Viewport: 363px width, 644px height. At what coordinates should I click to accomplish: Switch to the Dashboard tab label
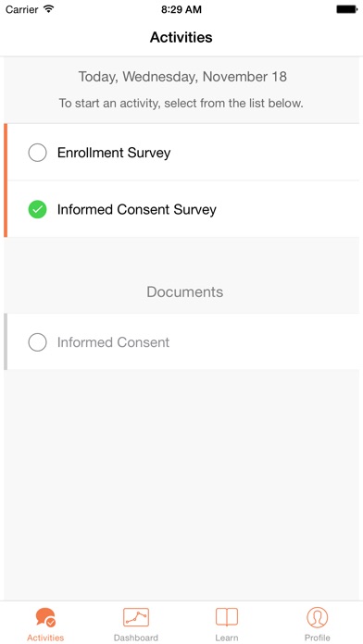click(x=136, y=638)
